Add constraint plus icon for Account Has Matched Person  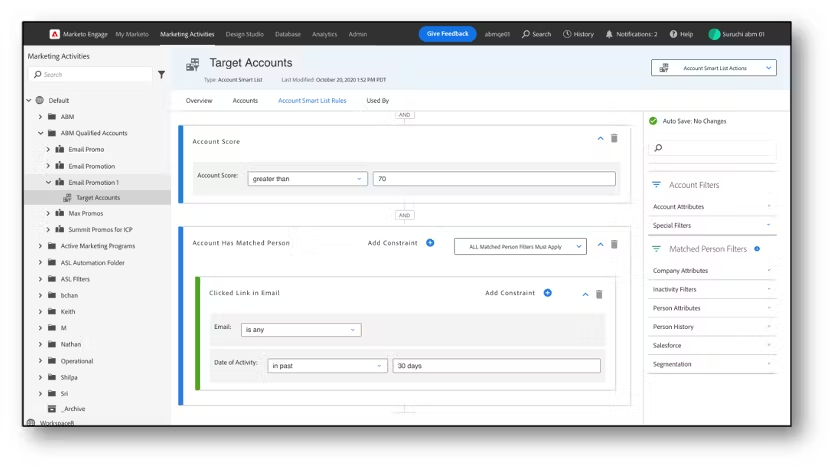click(x=430, y=243)
